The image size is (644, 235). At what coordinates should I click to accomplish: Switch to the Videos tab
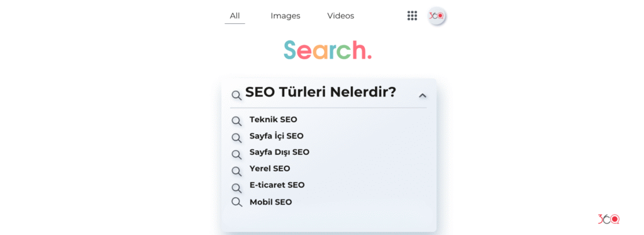pos(340,16)
